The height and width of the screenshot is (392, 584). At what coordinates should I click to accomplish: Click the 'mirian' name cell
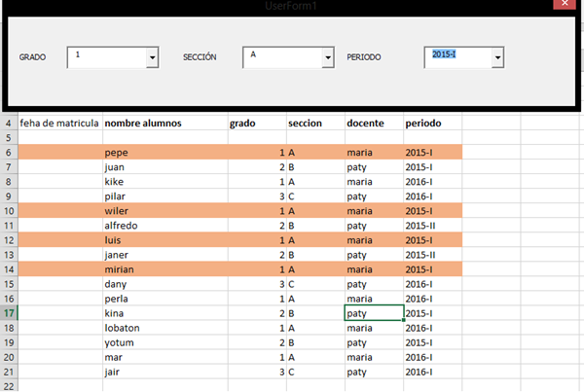pyautogui.click(x=164, y=269)
